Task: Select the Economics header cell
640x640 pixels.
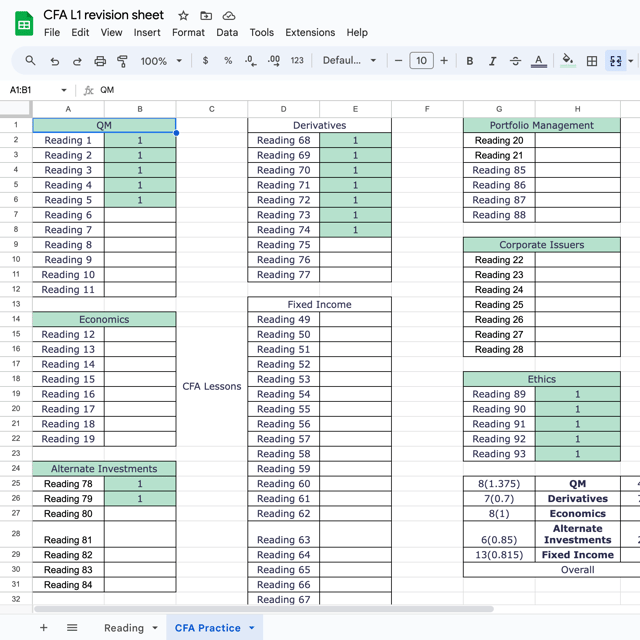Action: [x=104, y=319]
